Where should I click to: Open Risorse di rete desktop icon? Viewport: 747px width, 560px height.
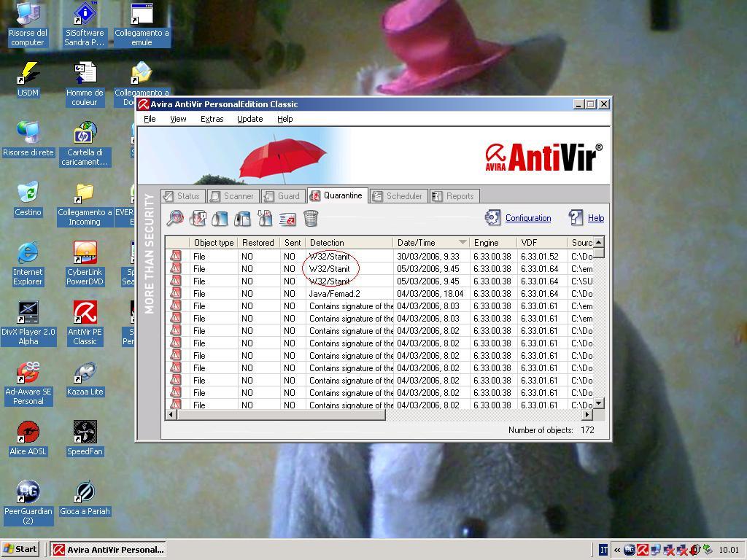pos(28,139)
